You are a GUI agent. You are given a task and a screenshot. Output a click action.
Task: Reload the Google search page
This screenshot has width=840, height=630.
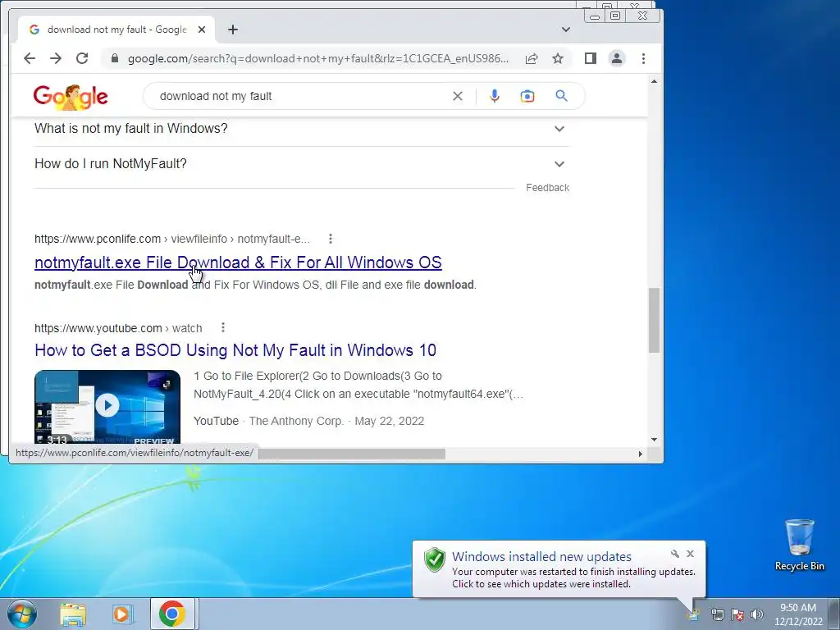pyautogui.click(x=82, y=58)
